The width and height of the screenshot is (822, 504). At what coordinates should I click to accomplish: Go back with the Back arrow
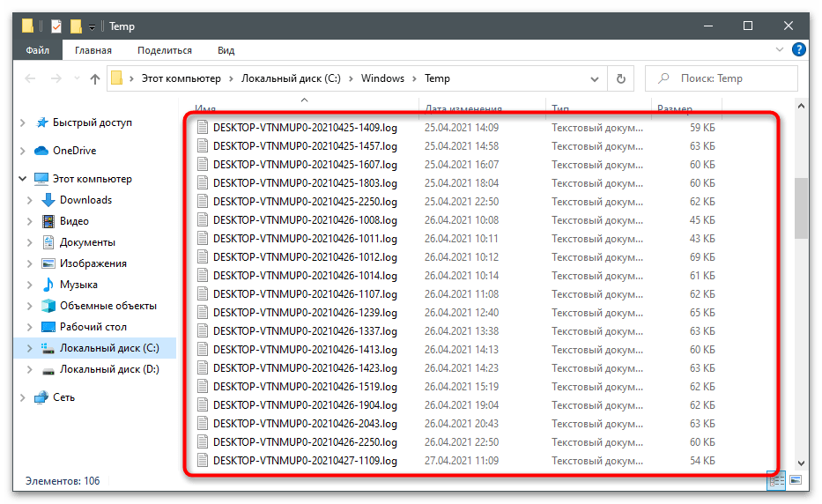click(31, 78)
